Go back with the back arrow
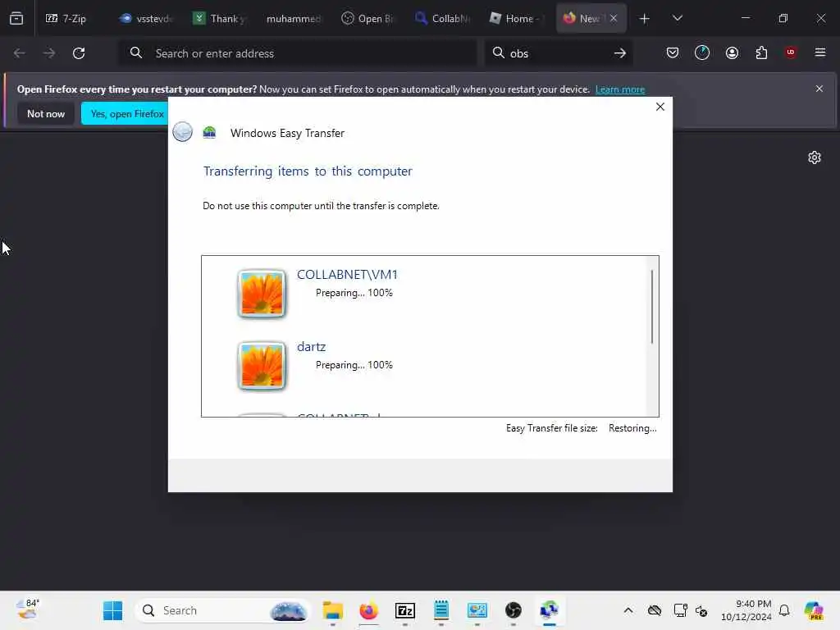Image resolution: width=840 pixels, height=630 pixels. (20, 53)
